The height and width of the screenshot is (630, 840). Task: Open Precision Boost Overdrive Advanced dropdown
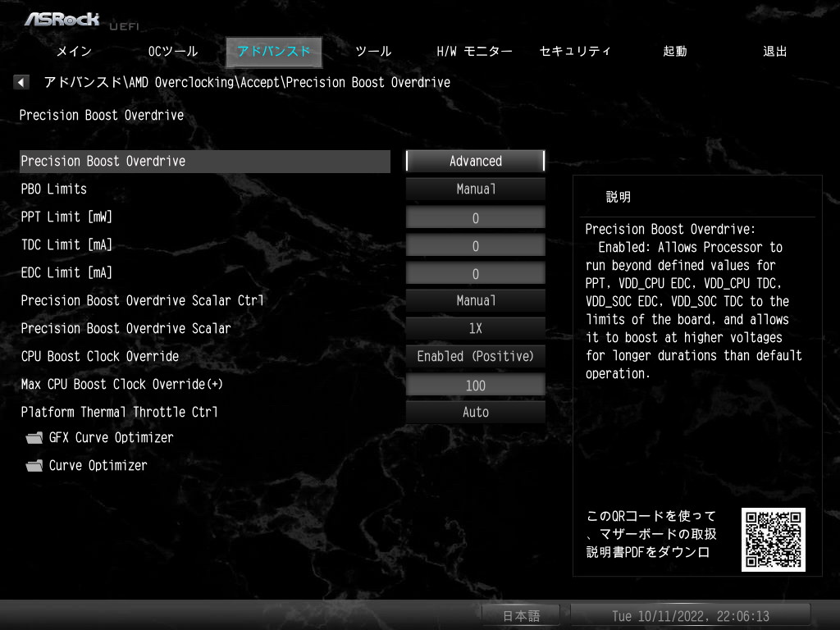475,161
